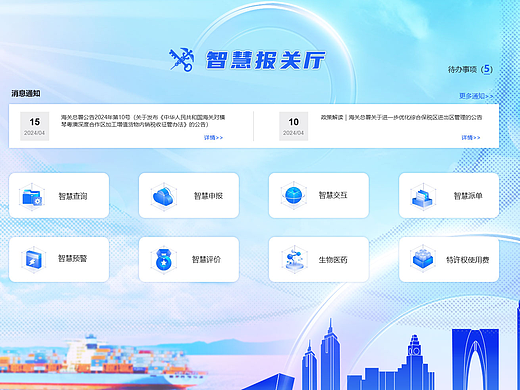Open the 生物医药 card label
This screenshot has width=520, height=390.
333,260
